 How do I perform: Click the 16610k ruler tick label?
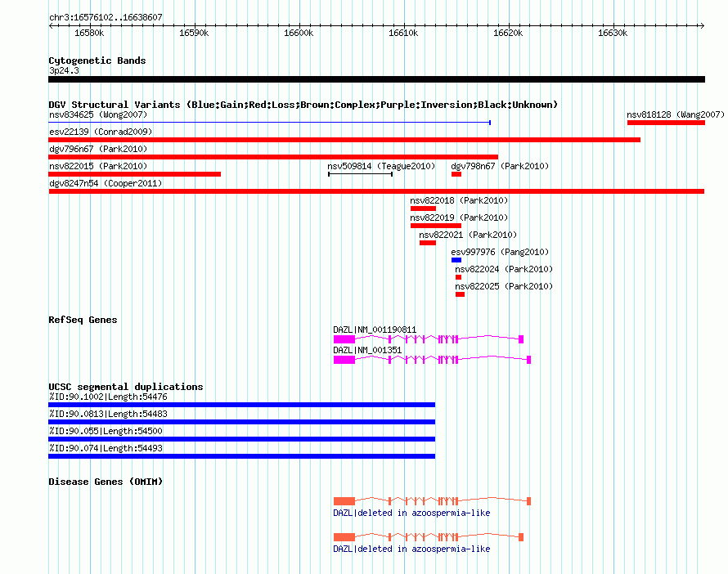coord(403,33)
